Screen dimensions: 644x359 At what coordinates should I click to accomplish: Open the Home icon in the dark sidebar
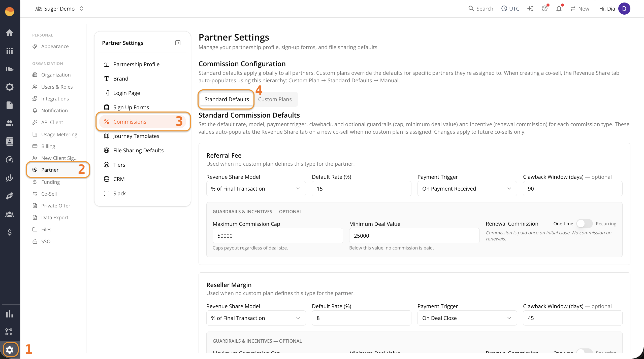click(10, 32)
